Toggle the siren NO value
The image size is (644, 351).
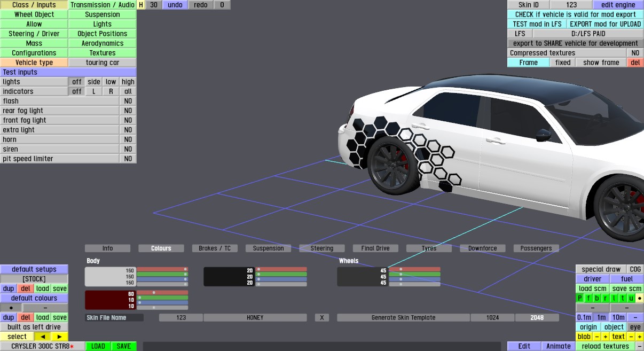click(x=128, y=149)
